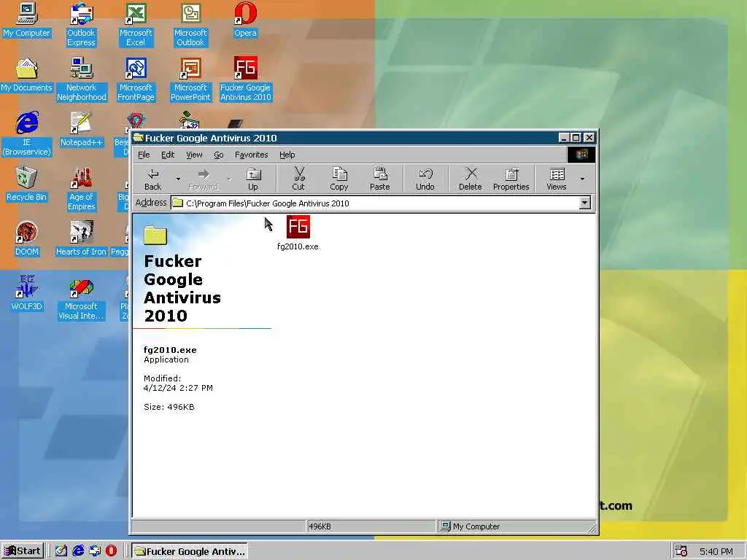The height and width of the screenshot is (560, 747).
Task: Click the folder icon in the window title bar
Action: coord(138,138)
